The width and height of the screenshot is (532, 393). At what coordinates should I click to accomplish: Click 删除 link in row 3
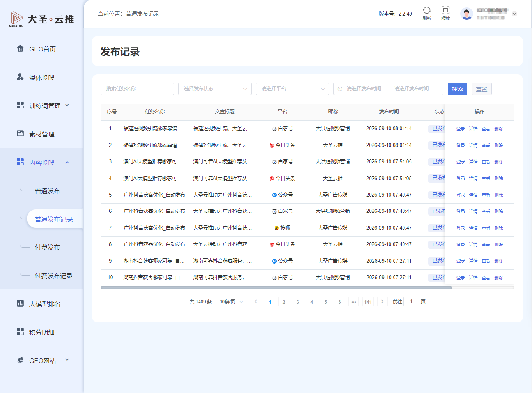pyautogui.click(x=498, y=162)
